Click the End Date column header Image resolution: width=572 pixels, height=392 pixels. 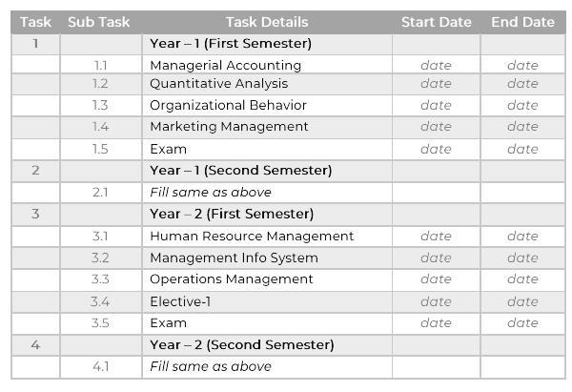[x=522, y=22]
